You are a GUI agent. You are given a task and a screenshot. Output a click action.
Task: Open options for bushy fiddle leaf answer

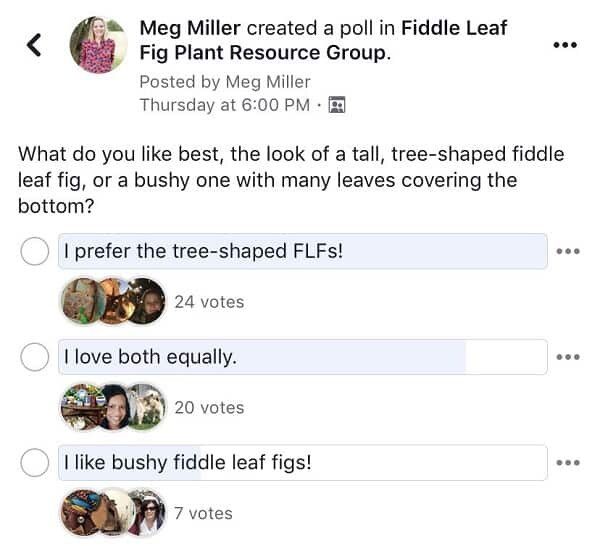(x=568, y=463)
